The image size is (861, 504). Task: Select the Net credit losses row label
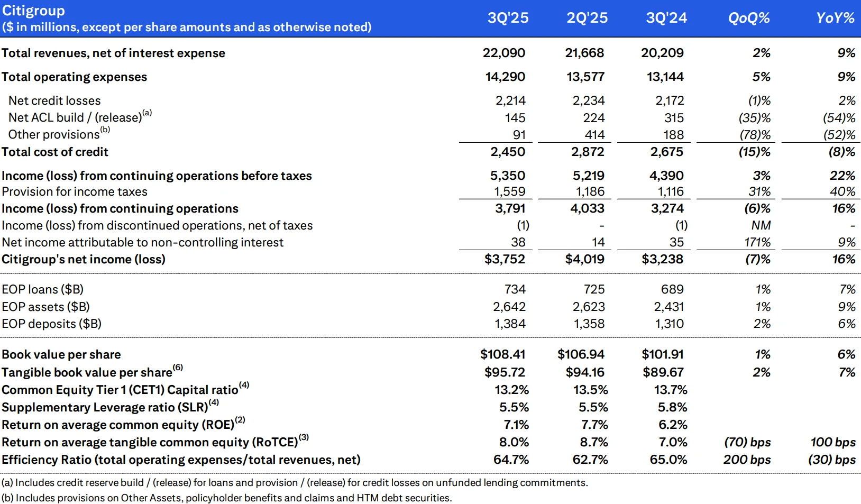[54, 100]
